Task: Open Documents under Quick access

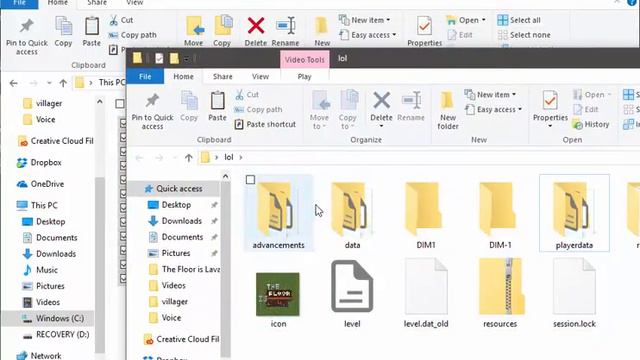Action: (x=182, y=237)
